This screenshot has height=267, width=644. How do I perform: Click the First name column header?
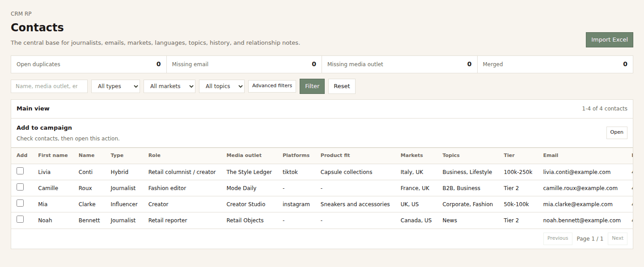tap(53, 156)
